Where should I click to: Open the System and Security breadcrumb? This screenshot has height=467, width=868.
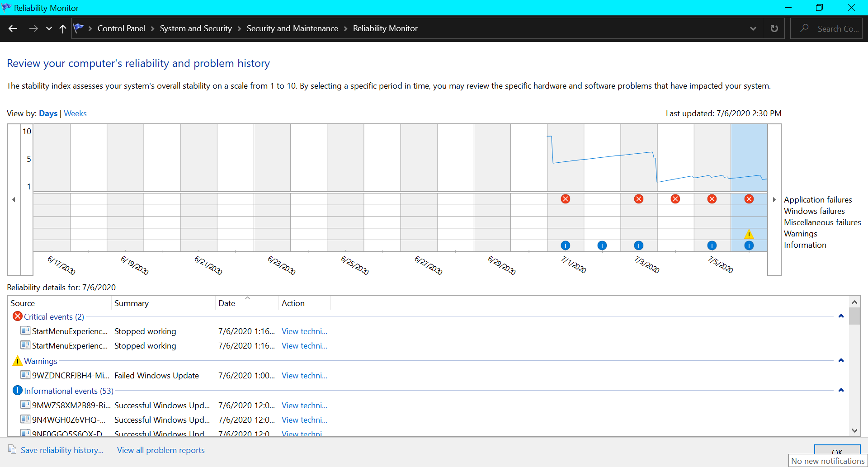(196, 28)
